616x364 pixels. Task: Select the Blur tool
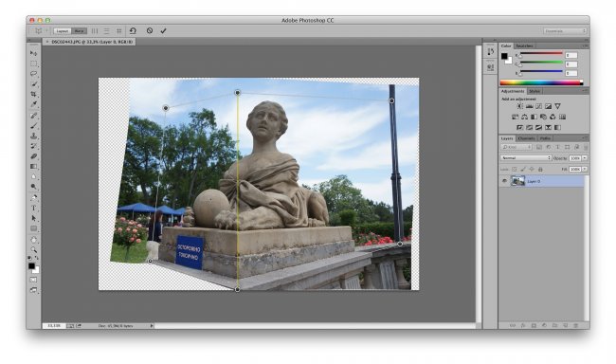pyautogui.click(x=34, y=177)
